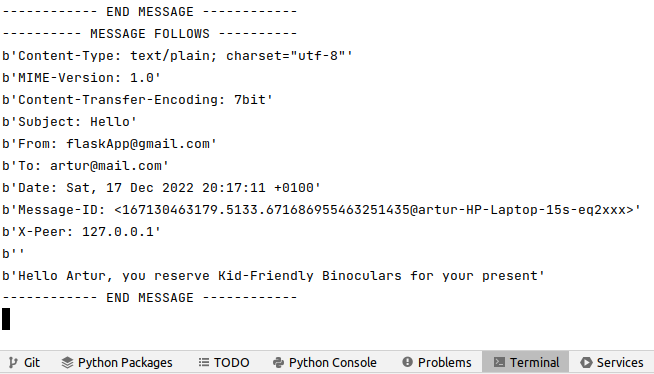Click the artur@mail.com recipient address
Viewport: 654px width, 374px height.
coord(106,166)
